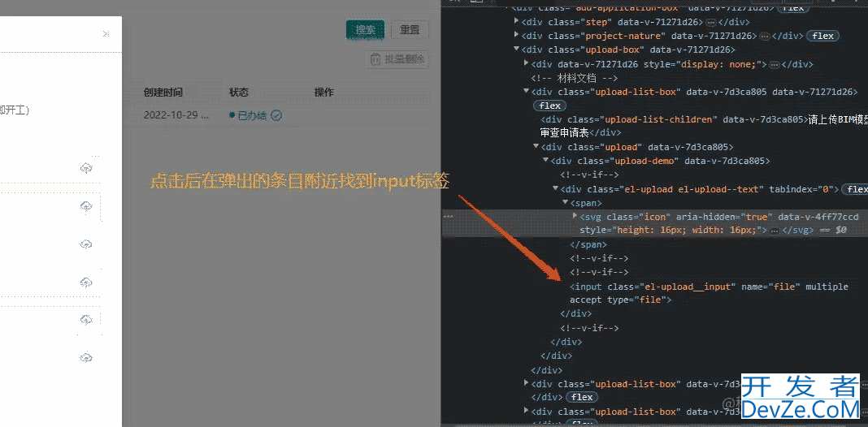Collapse the div class="upload-demo" node

[546, 161]
